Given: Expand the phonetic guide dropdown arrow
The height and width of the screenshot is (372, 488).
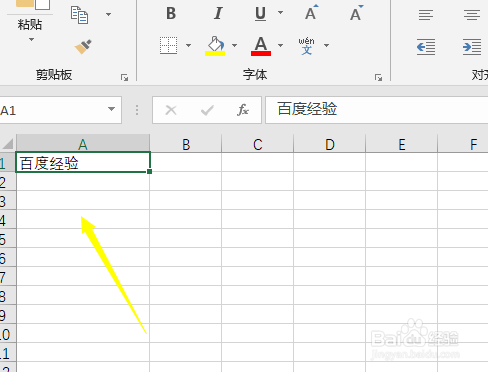Looking at the screenshot, I should (327, 45).
